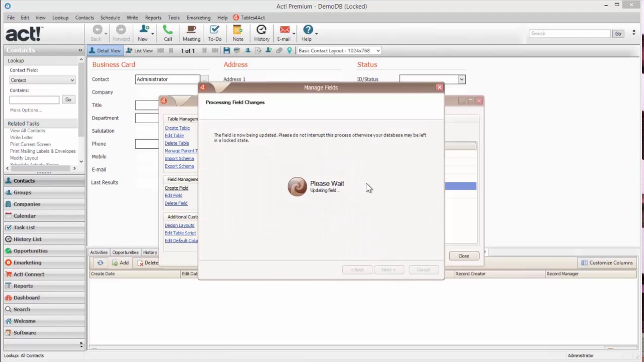Open Opportunities in navigation bar
The height and width of the screenshot is (362, 644).
click(x=44, y=251)
